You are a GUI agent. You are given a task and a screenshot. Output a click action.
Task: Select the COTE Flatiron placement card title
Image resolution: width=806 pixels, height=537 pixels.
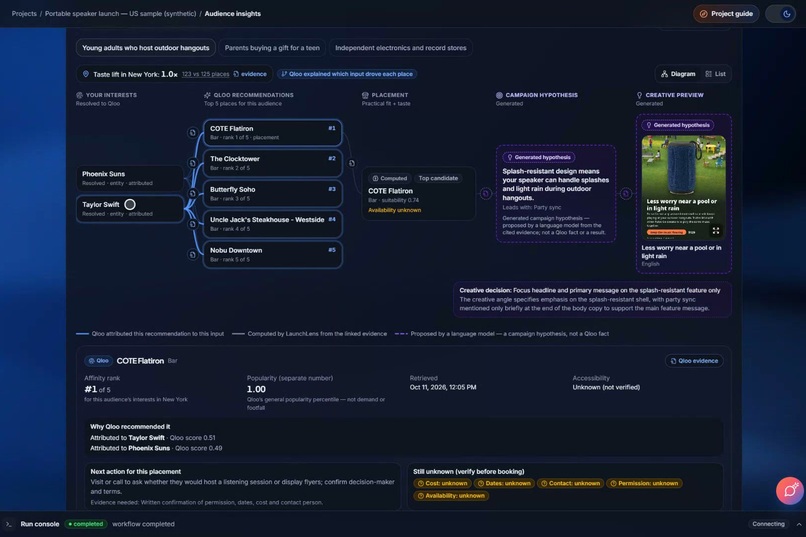pyautogui.click(x=390, y=191)
